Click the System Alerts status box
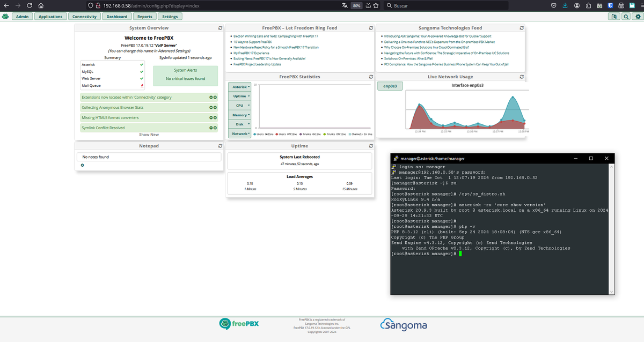644x342 pixels. pyautogui.click(x=185, y=76)
